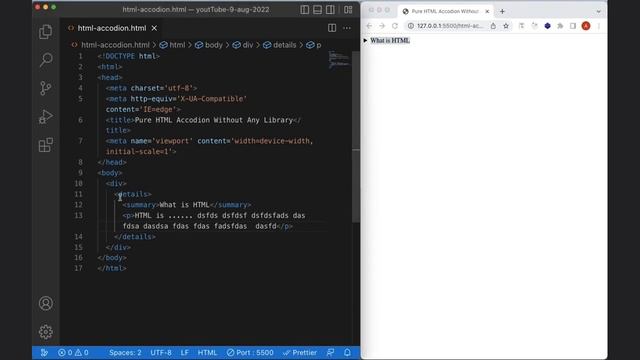Image resolution: width=640 pixels, height=360 pixels.
Task: Click the dark blue extension icon in browser toolbar
Action: 547,26
